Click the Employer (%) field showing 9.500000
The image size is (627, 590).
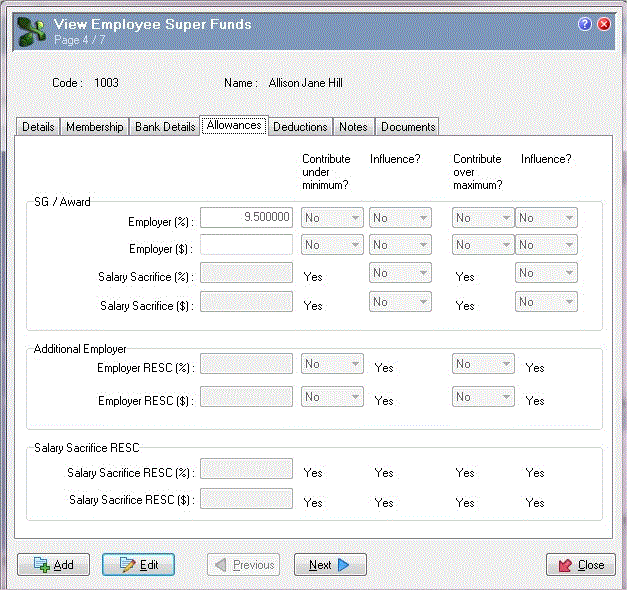point(247,217)
